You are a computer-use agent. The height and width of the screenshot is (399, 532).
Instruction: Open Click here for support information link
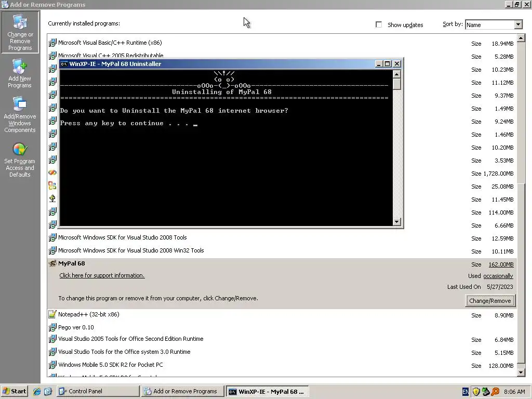pos(102,275)
